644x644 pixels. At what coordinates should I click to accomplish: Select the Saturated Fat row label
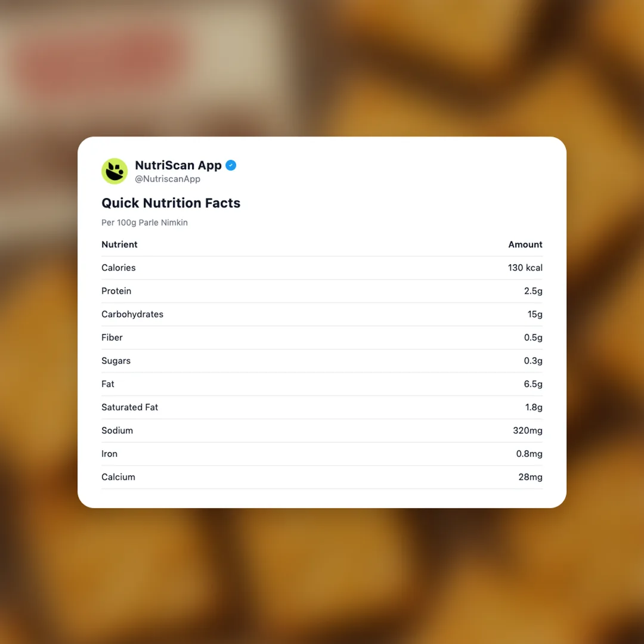click(x=129, y=407)
